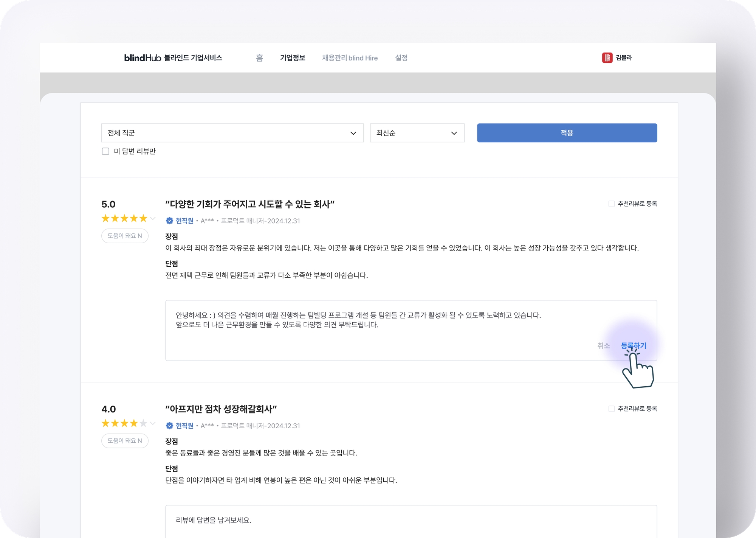Click 등록하기 to submit the reply
This screenshot has height=538, width=756.
point(634,346)
